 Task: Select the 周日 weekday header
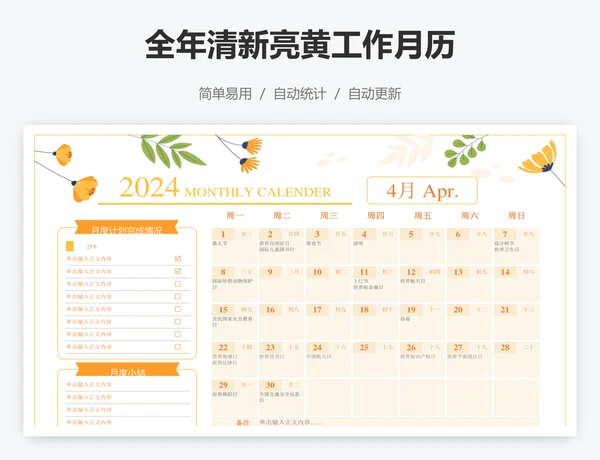coord(516,216)
